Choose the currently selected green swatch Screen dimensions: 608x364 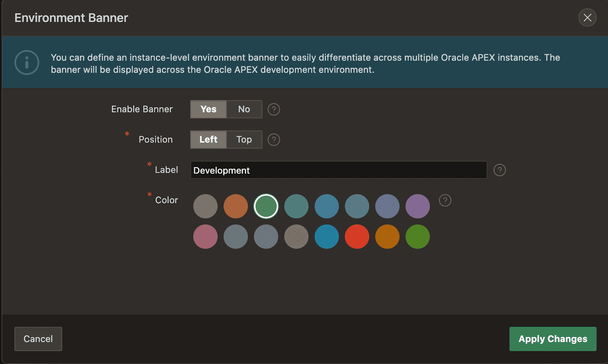266,206
